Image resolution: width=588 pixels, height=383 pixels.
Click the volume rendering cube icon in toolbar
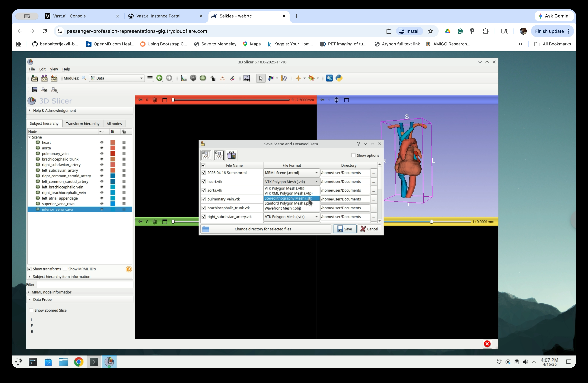click(x=193, y=78)
